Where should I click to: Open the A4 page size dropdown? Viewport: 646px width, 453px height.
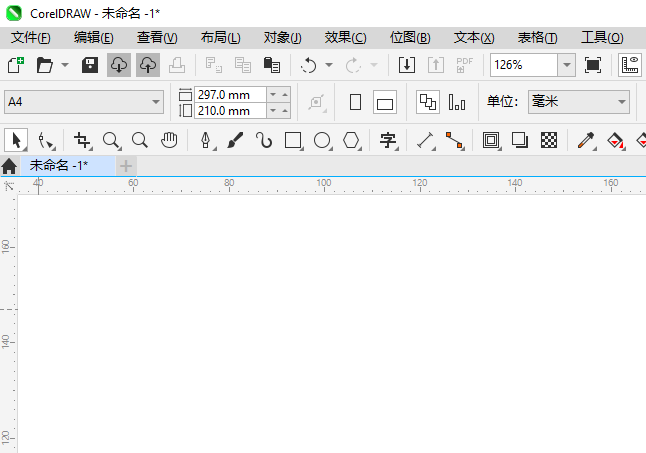tap(84, 102)
